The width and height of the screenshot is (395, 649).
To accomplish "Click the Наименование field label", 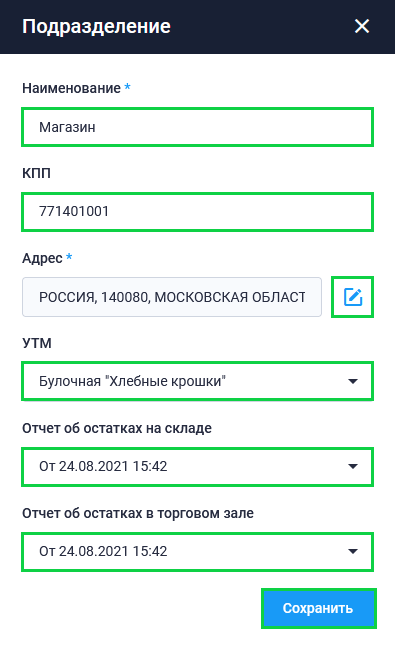I will tap(71, 88).
